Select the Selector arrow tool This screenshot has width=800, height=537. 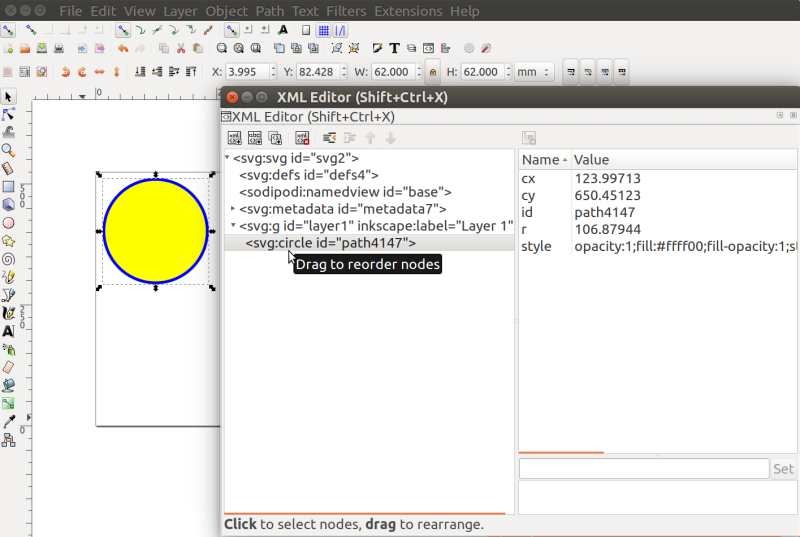(8, 97)
